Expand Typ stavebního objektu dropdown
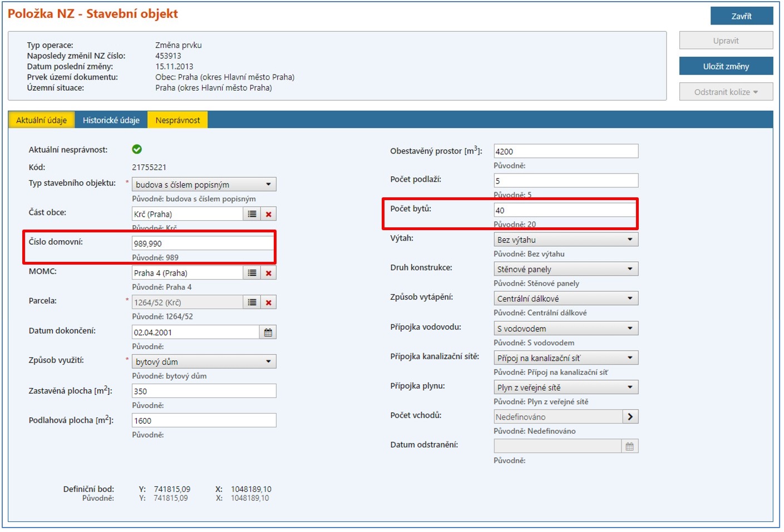The width and height of the screenshot is (784, 532). click(204, 185)
